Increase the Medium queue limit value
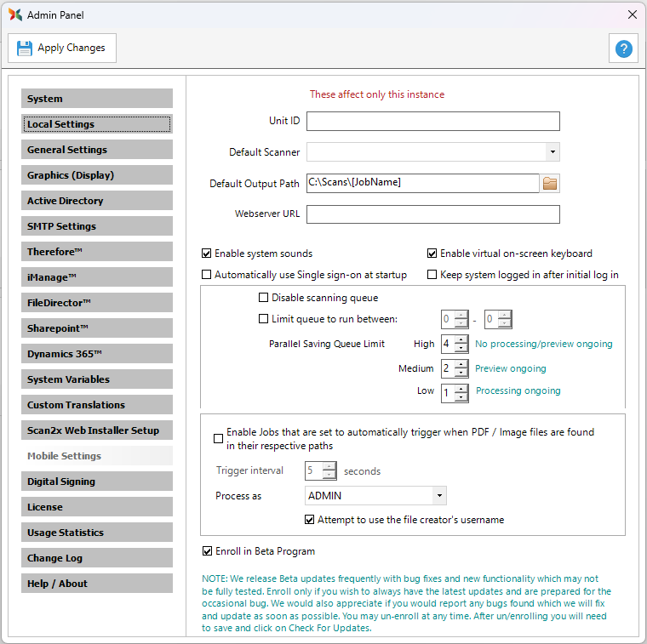The width and height of the screenshot is (647, 644). click(x=461, y=365)
